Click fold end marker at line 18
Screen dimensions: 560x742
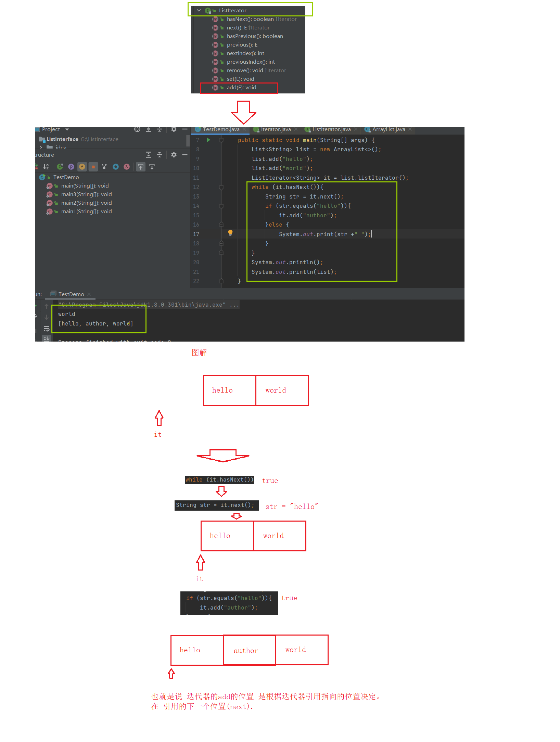pyautogui.click(x=221, y=243)
